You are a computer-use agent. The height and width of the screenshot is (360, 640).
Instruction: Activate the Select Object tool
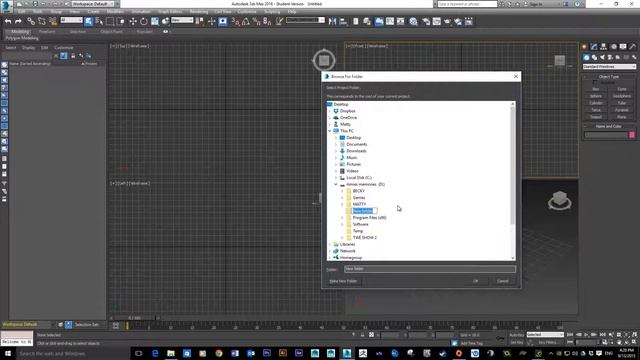[89, 21]
